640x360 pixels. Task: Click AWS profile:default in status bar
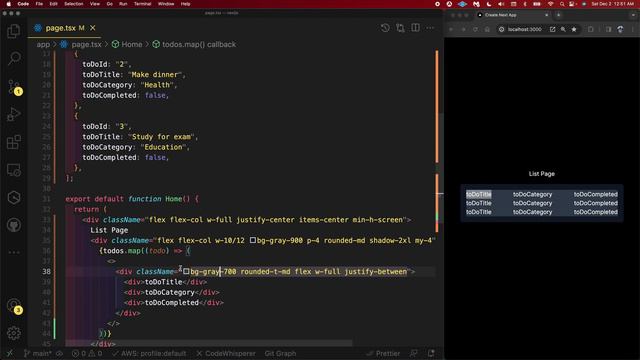coord(149,353)
